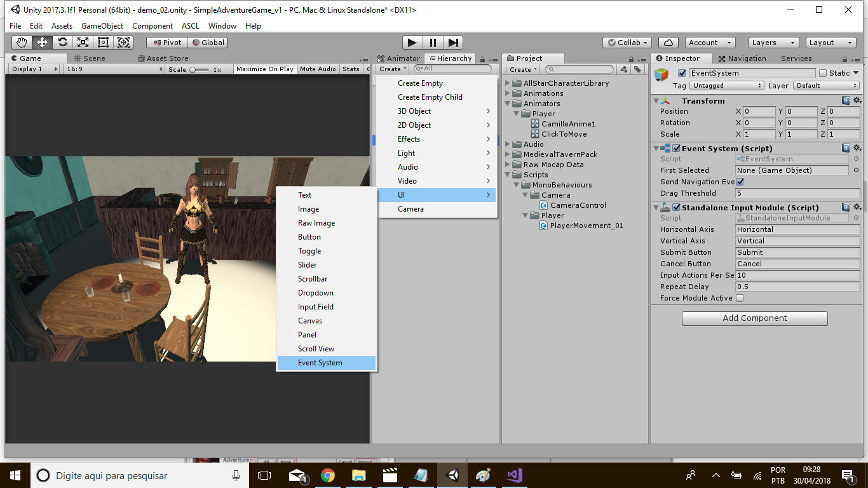Open the Unity cloud services window

tap(668, 42)
